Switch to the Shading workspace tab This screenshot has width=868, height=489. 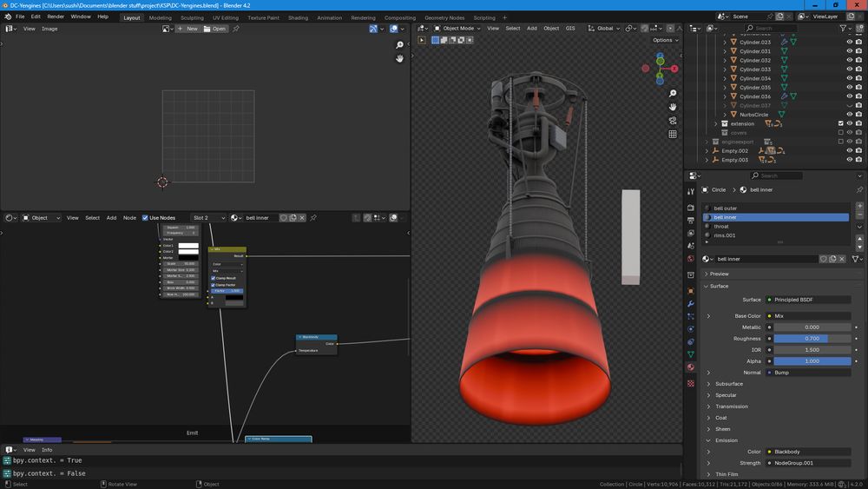[x=298, y=17]
